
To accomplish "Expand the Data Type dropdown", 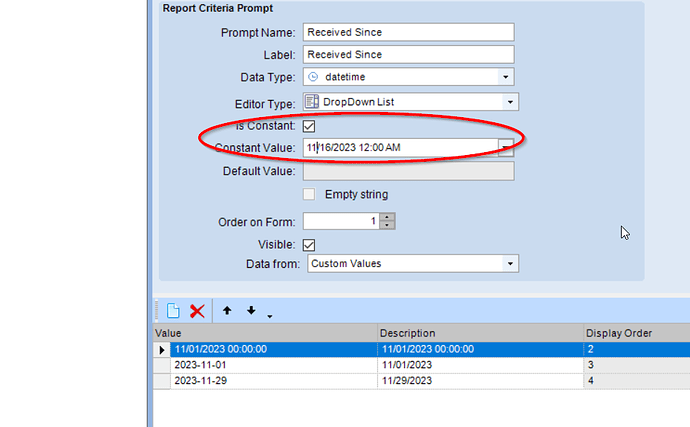I will 506,77.
